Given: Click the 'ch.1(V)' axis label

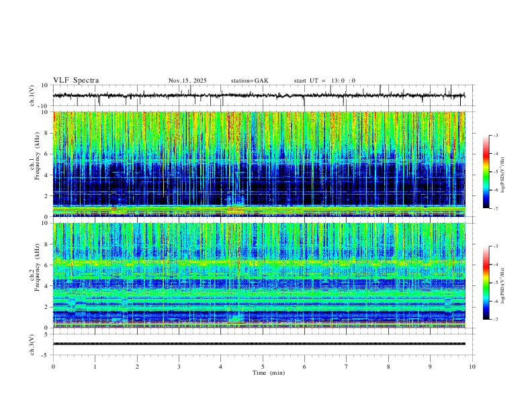Looking at the screenshot, I should [33, 95].
